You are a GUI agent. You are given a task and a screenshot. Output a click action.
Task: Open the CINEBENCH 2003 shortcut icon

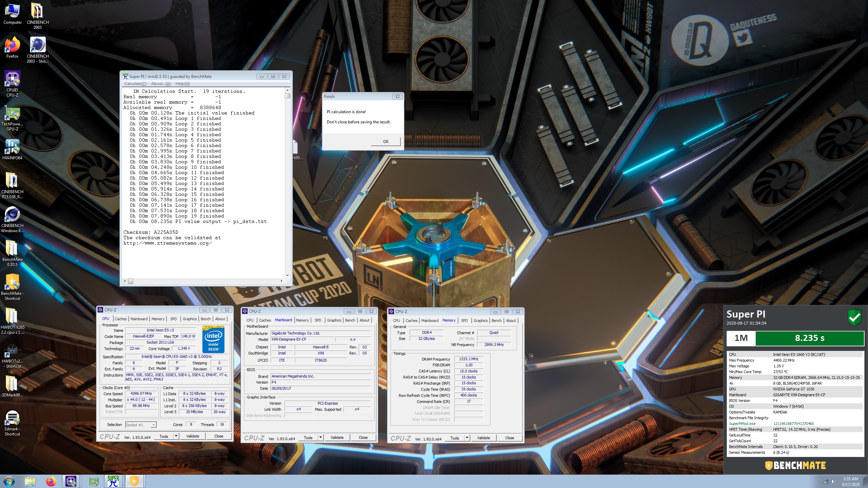click(x=37, y=50)
